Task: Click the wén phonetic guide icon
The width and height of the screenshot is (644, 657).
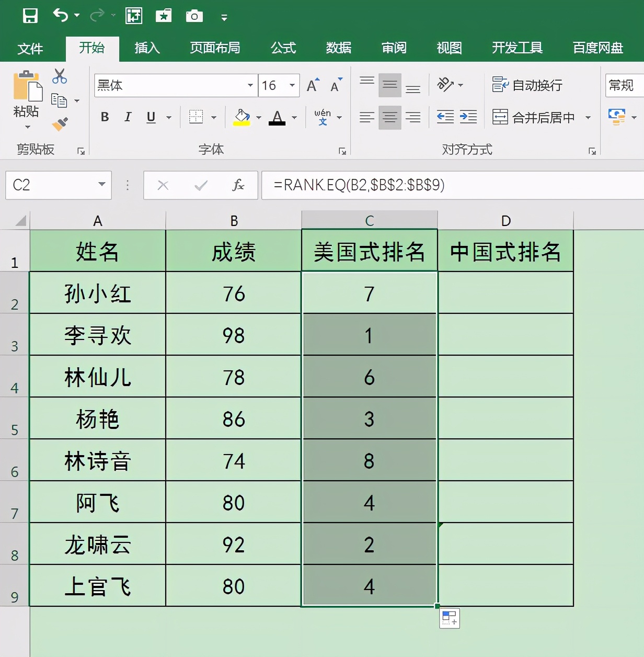Action: click(x=323, y=117)
